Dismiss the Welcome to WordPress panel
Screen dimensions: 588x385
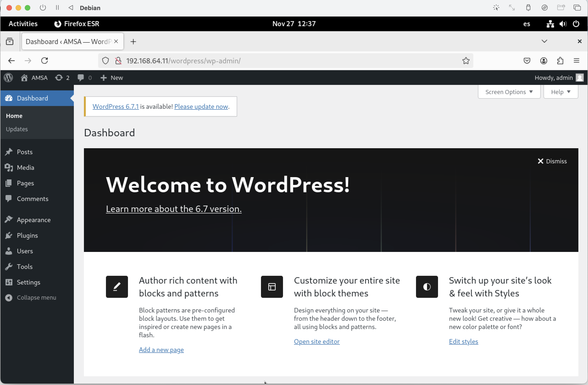point(552,161)
